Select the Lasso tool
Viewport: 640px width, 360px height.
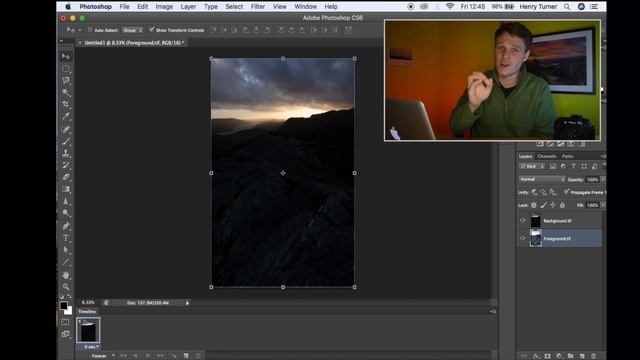point(66,80)
